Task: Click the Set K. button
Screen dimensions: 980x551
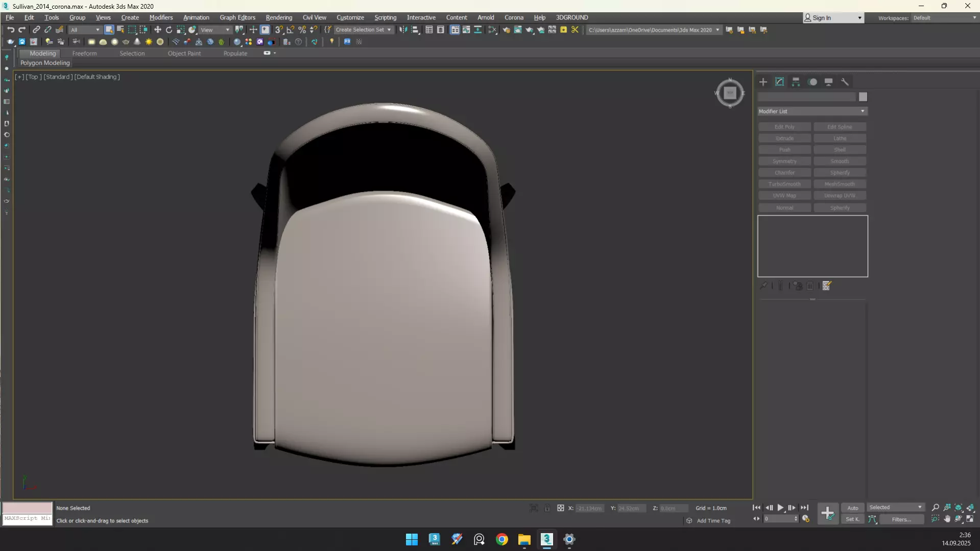Action: tap(852, 519)
